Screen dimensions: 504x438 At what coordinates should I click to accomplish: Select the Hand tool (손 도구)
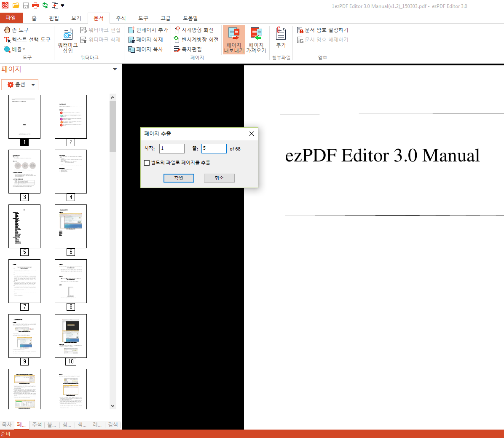pyautogui.click(x=16, y=30)
